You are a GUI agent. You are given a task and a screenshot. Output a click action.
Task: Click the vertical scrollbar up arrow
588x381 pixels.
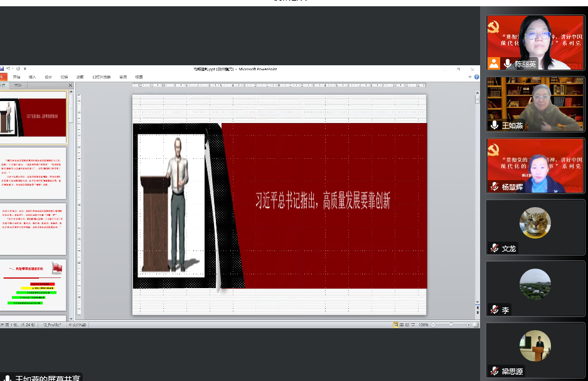click(x=477, y=92)
